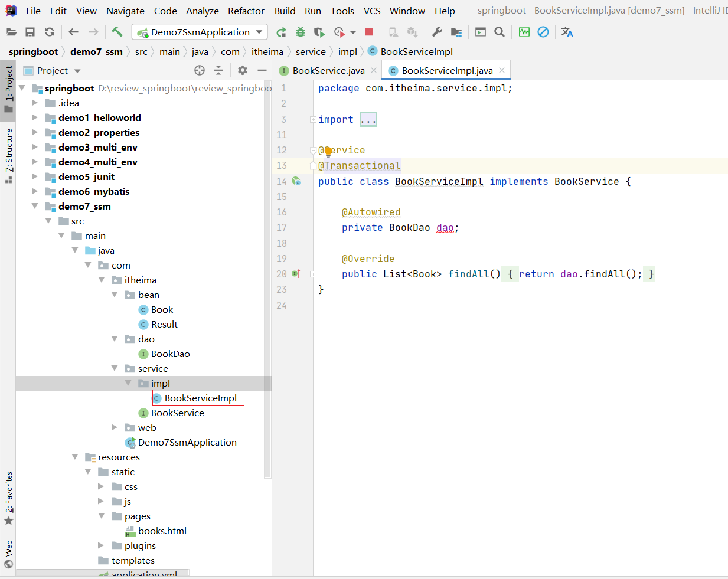The width and height of the screenshot is (728, 579).
Task: Toggle the fold marker on the findAll method line
Action: pos(313,274)
